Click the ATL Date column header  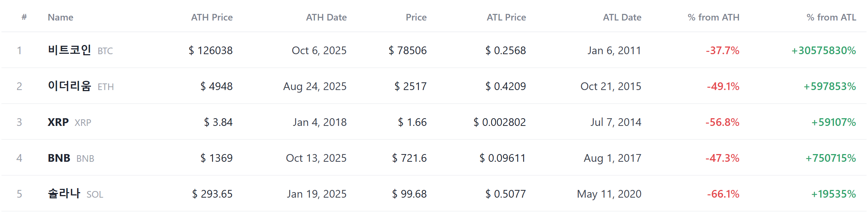coord(622,17)
